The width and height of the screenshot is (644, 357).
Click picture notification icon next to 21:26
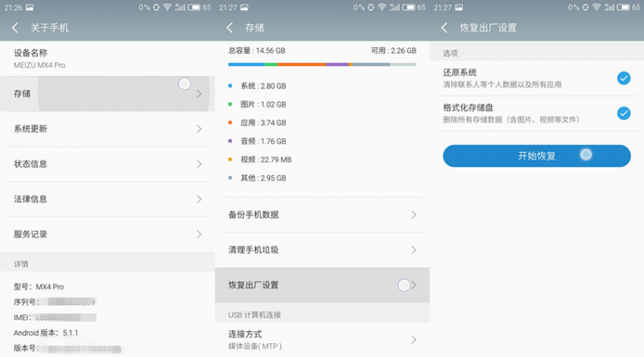click(29, 8)
